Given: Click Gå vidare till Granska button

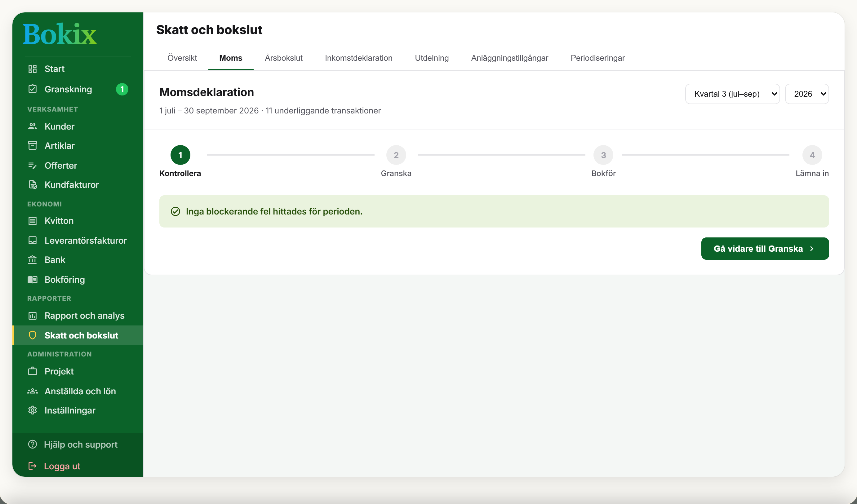Looking at the screenshot, I should (x=765, y=249).
